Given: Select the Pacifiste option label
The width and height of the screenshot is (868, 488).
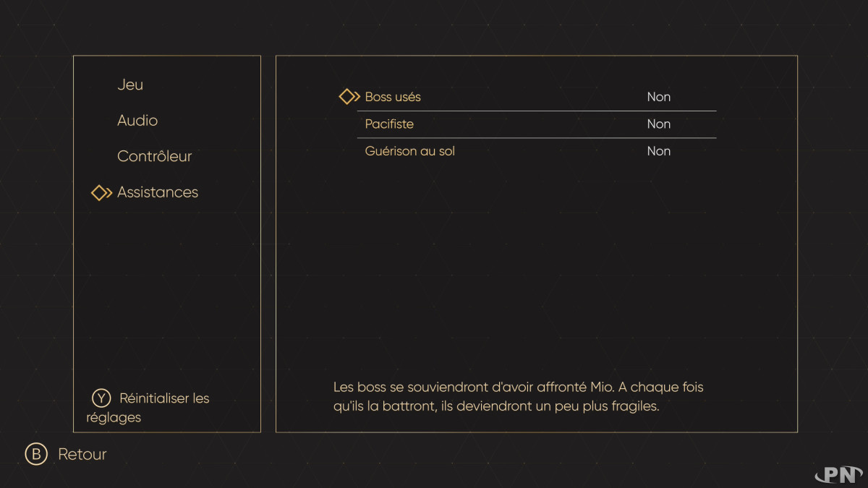Looking at the screenshot, I should 389,124.
